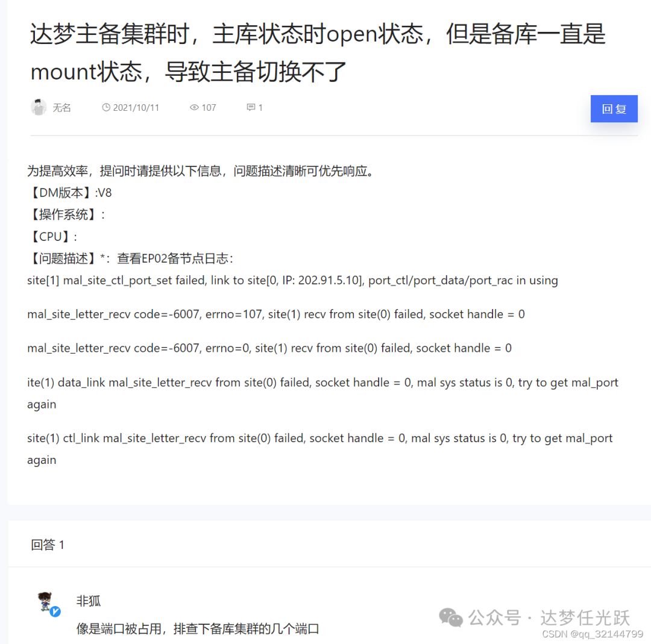Open the answerer name 非狐
Viewport: 651px width, 644px height.
[89, 601]
